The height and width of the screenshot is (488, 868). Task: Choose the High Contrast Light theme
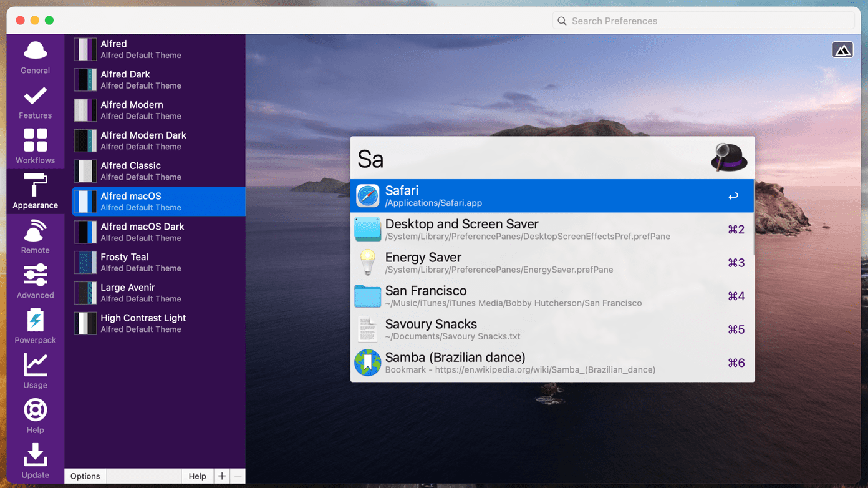tap(158, 323)
